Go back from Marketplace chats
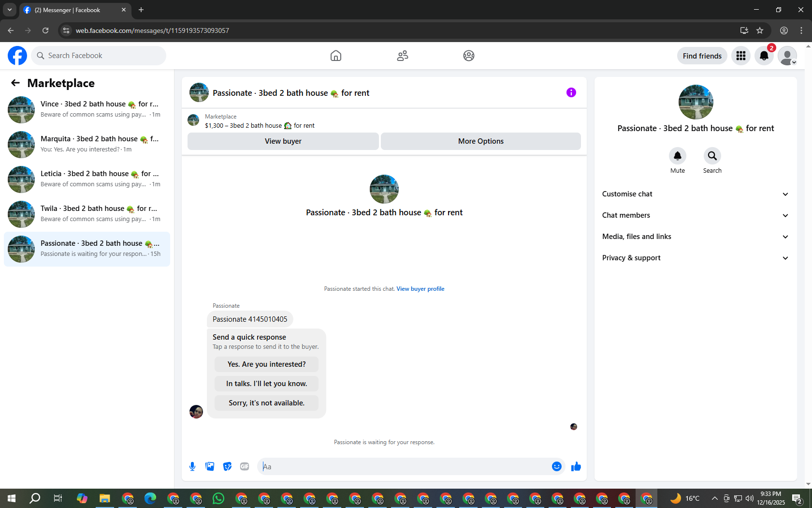This screenshot has width=812, height=508. pos(15,83)
